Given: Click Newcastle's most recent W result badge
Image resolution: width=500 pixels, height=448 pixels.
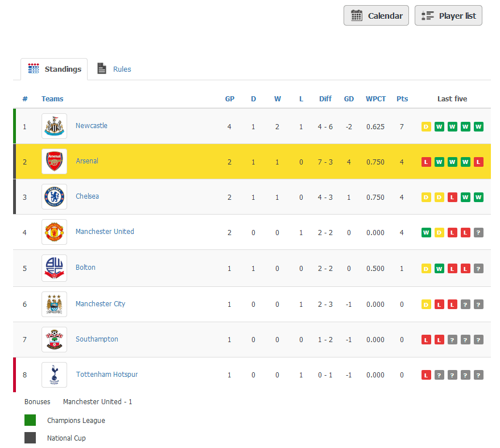Looking at the screenshot, I should 478,126.
